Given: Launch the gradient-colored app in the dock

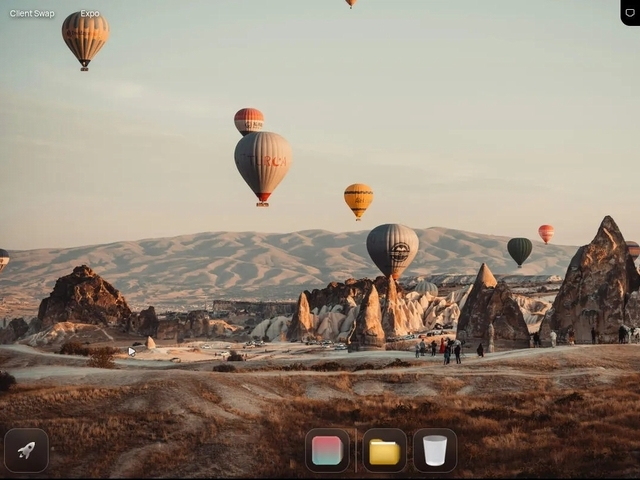Looking at the screenshot, I should (x=327, y=450).
